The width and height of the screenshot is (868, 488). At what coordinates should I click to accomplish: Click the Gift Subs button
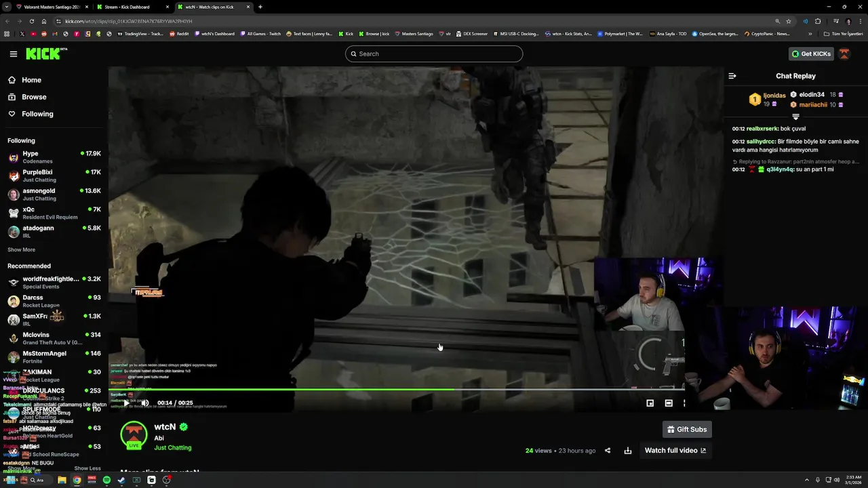tap(687, 429)
